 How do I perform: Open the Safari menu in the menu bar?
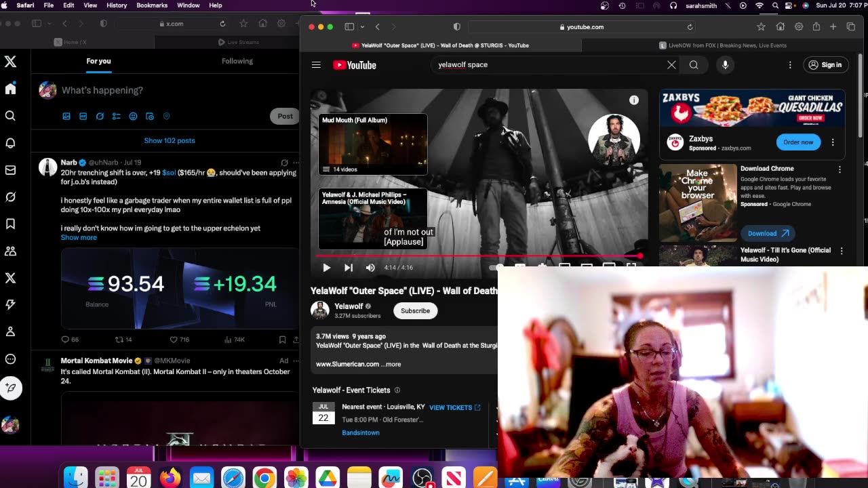click(25, 5)
